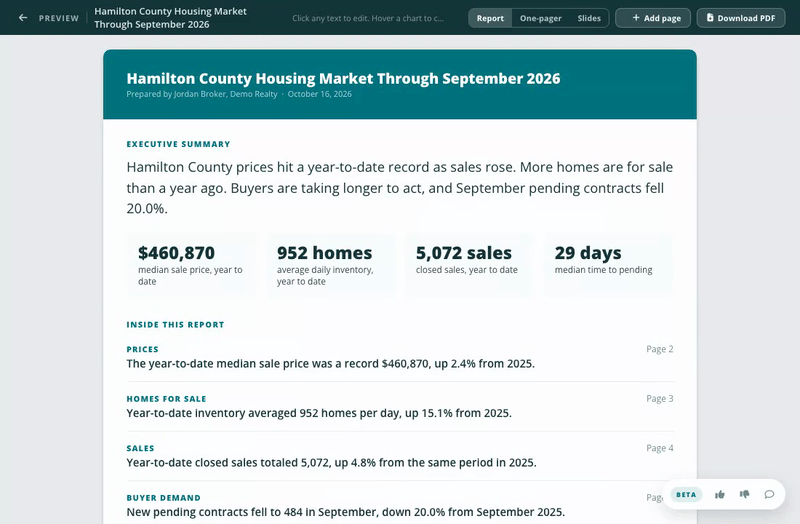Select the $460,870 median price card

(x=192, y=265)
